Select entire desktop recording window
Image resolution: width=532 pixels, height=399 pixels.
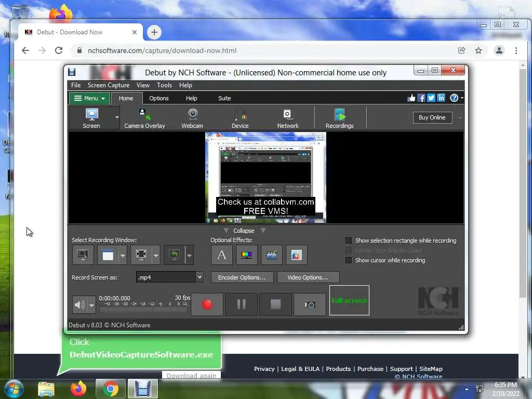[83, 255]
